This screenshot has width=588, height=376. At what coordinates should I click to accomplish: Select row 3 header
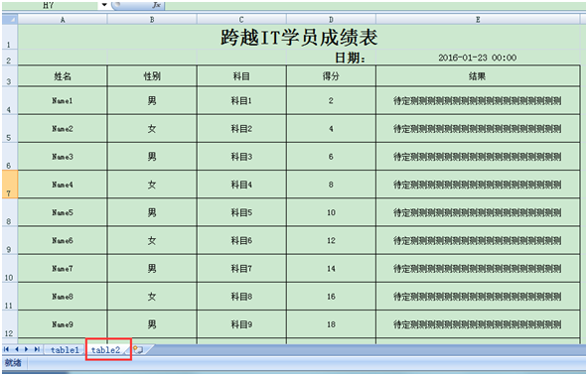point(9,76)
